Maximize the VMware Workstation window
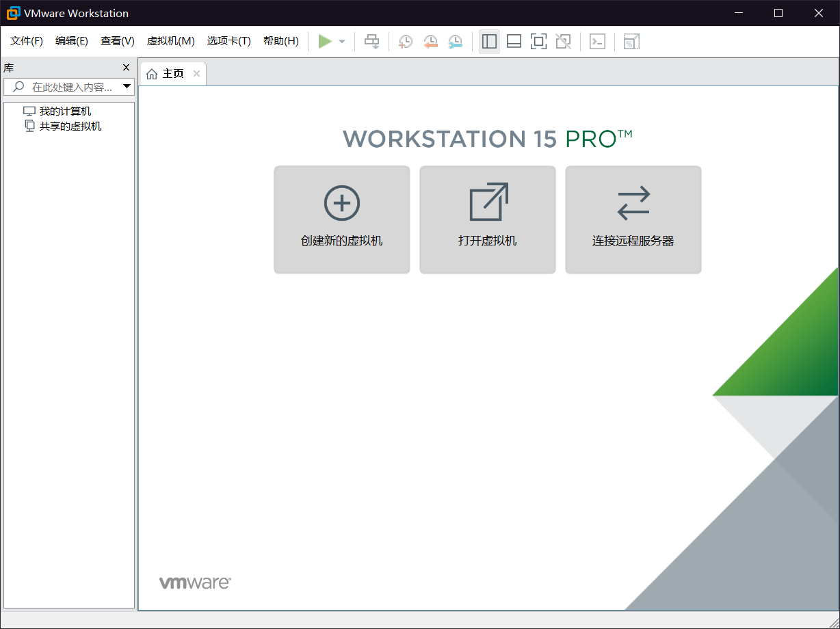Viewport: 840px width, 629px height. tap(778, 13)
